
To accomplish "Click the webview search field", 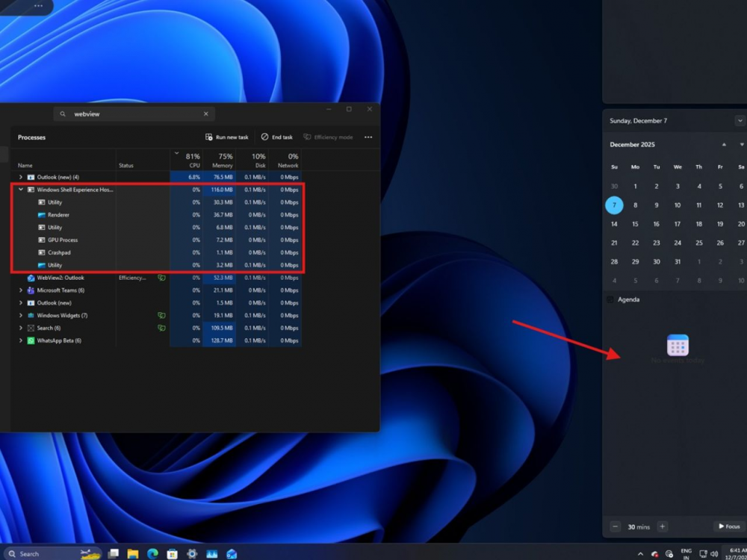I will pyautogui.click(x=134, y=114).
